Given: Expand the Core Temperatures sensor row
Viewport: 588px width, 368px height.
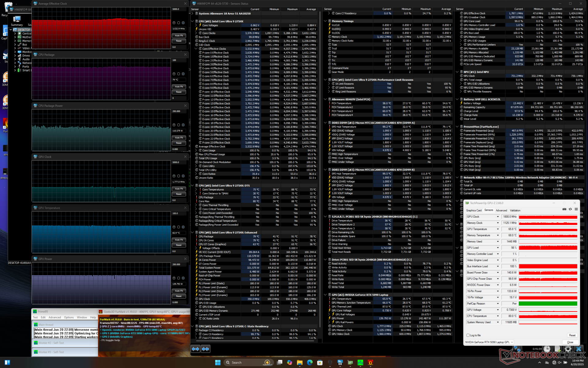Looking at the screenshot, I should coord(196,190).
